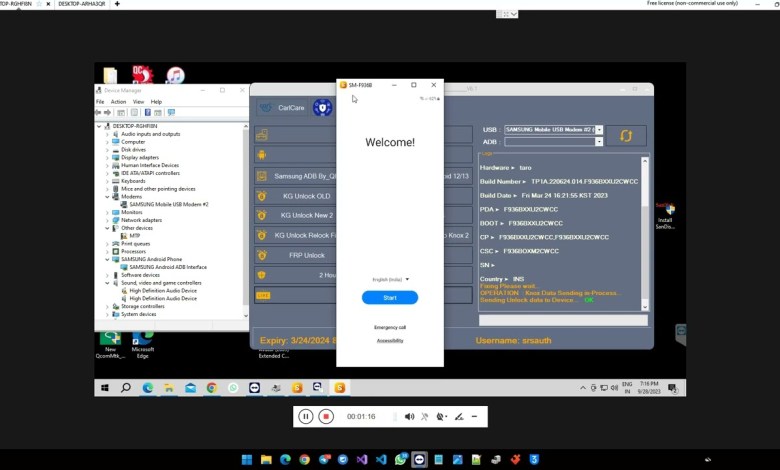Collapse the Modems tree node
The image size is (780, 470).
108,196
